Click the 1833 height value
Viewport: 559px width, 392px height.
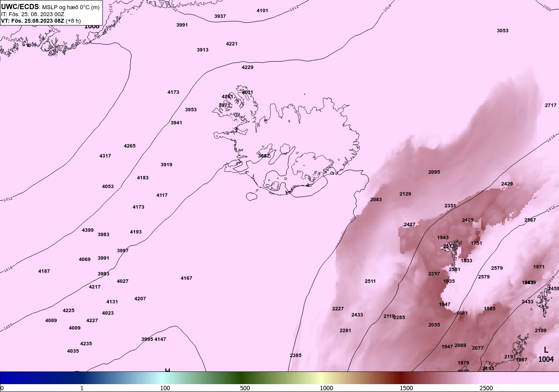point(466,261)
